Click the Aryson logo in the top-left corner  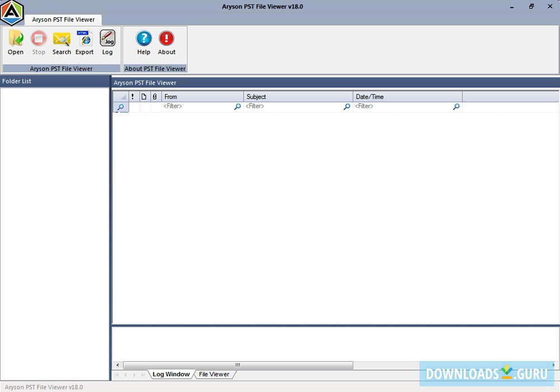coord(12,12)
